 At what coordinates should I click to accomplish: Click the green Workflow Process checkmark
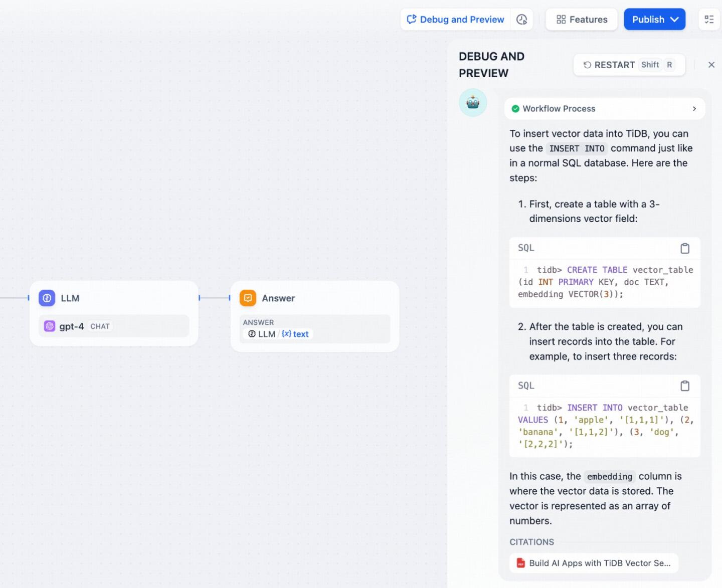(515, 109)
